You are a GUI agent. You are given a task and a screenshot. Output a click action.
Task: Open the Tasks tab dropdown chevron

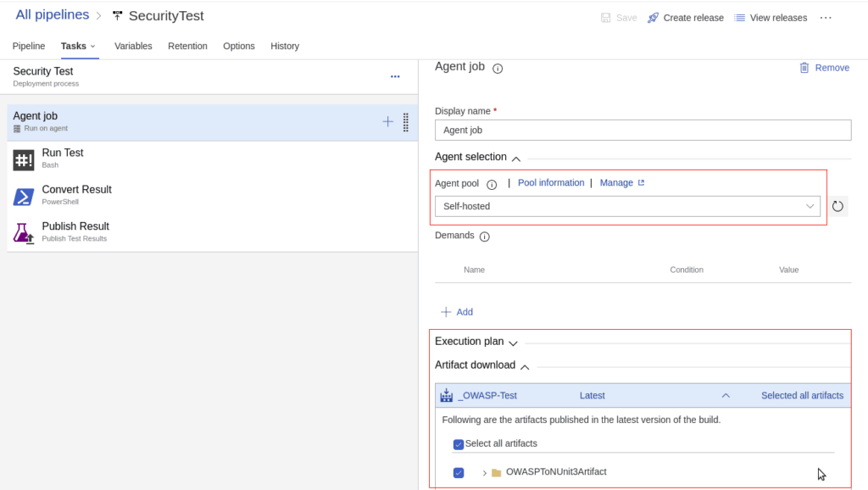pos(92,47)
